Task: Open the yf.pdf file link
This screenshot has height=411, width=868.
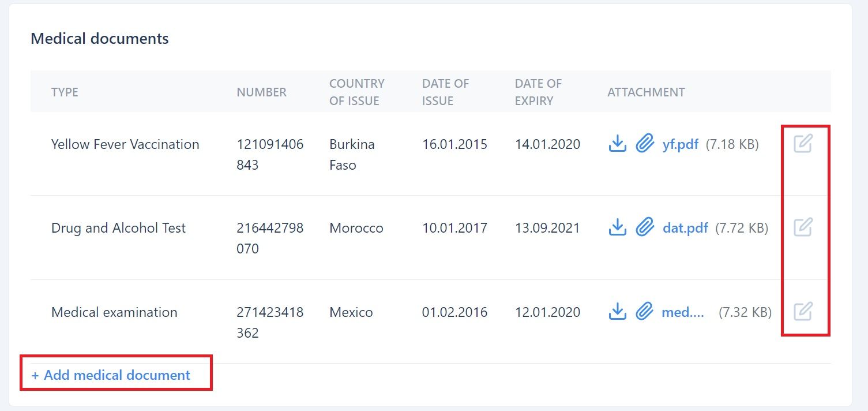Action: pyautogui.click(x=681, y=144)
